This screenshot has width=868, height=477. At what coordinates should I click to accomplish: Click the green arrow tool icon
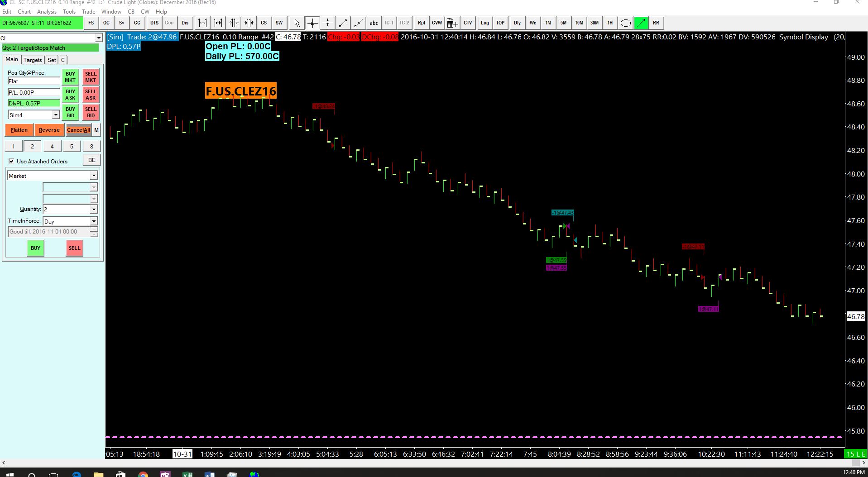tap(641, 23)
